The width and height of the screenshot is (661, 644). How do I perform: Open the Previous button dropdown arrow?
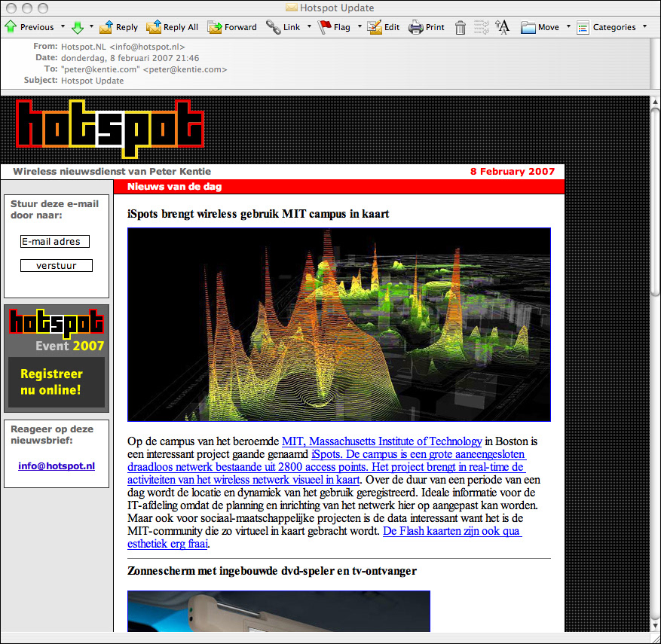[x=63, y=26]
